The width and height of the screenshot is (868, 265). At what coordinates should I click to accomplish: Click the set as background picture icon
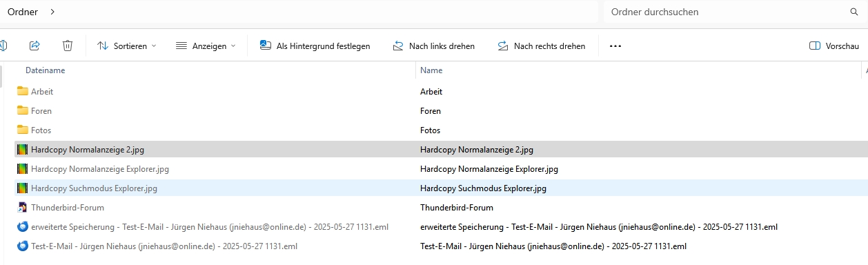coord(266,46)
